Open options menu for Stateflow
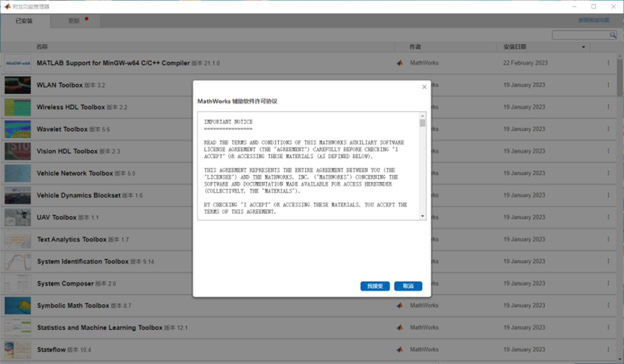 [x=609, y=349]
